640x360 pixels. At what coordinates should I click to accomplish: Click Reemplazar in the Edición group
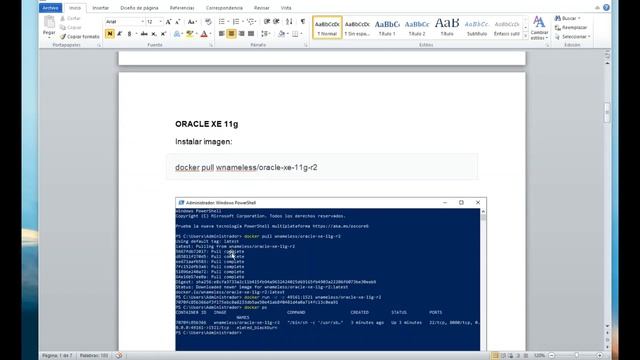tap(571, 27)
